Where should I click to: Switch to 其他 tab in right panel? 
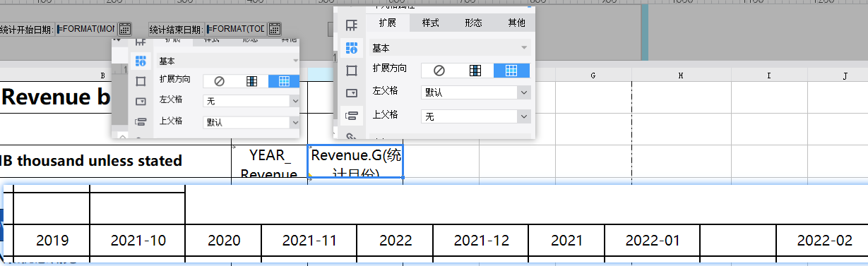516,23
